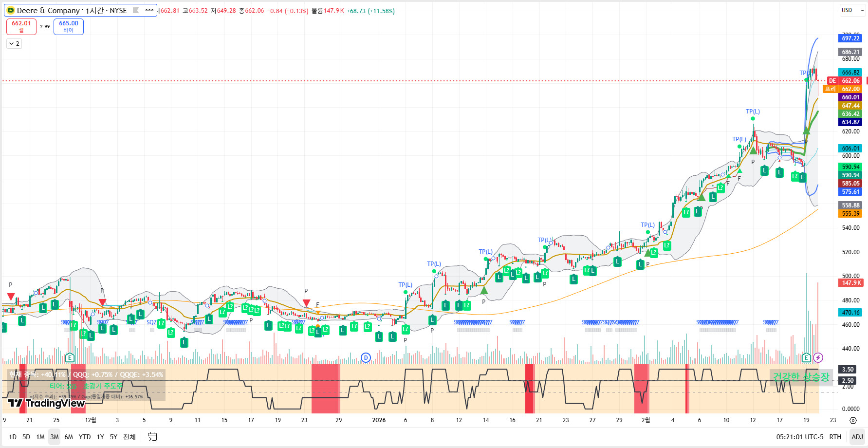Click the 606.01 teal price label
This screenshot has height=448, width=868.
[x=850, y=149]
